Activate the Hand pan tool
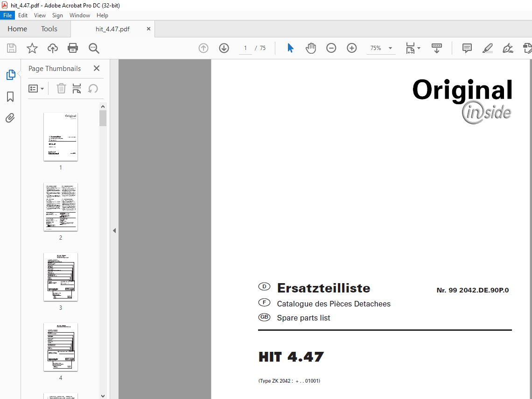The width and height of the screenshot is (532, 399). (311, 48)
